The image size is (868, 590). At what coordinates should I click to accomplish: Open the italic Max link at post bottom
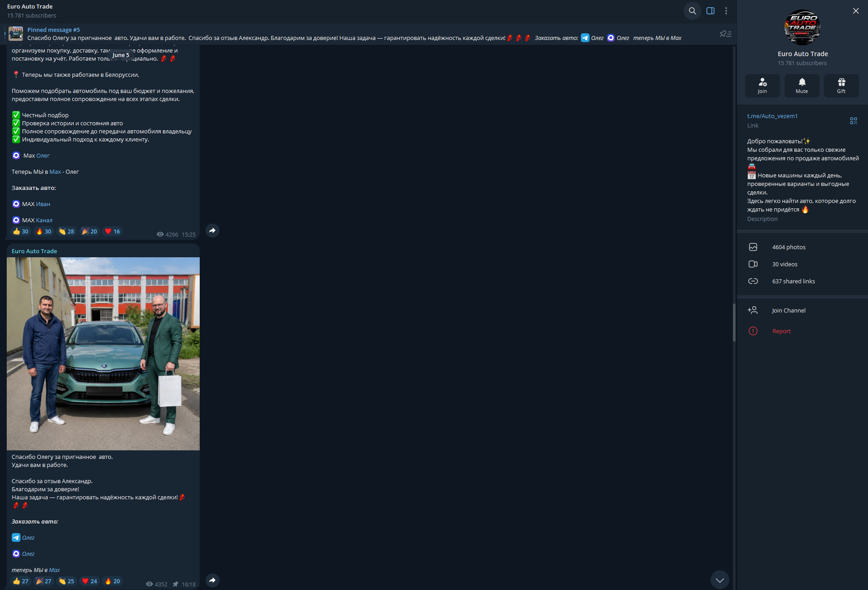pos(54,570)
